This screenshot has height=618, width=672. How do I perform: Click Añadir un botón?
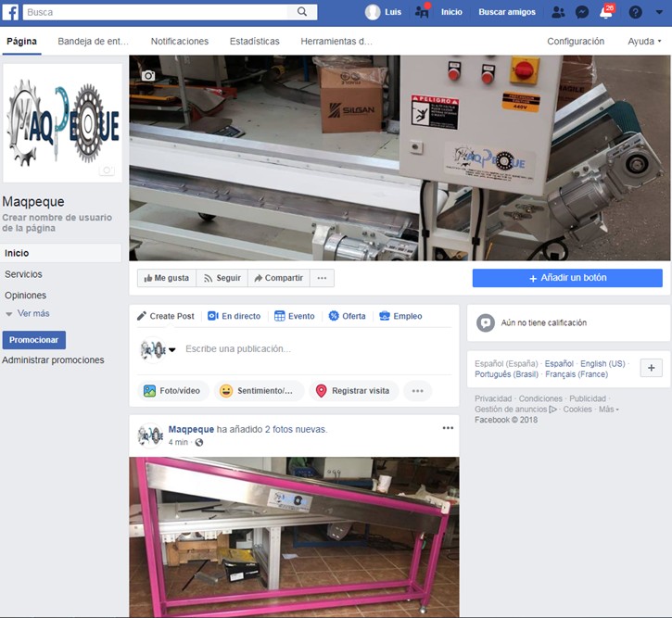[567, 278]
